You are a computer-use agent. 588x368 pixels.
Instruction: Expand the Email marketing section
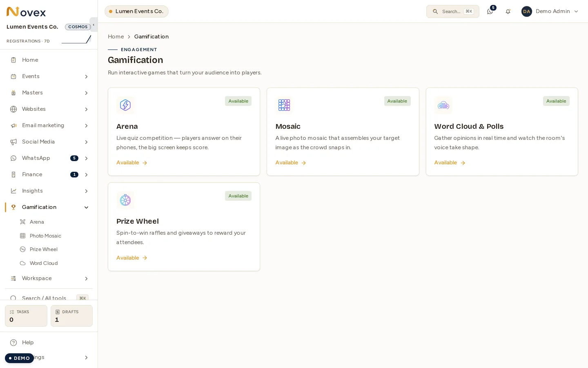click(x=86, y=126)
